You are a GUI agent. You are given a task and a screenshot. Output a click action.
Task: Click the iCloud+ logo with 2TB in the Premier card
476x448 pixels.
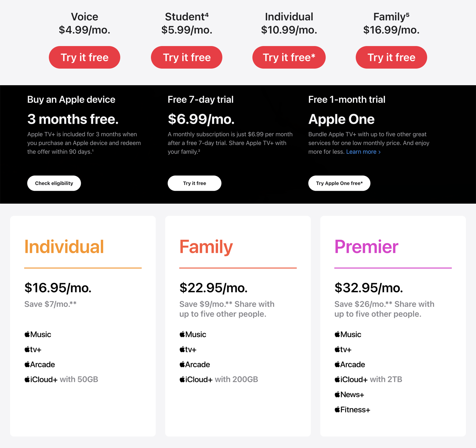click(351, 379)
